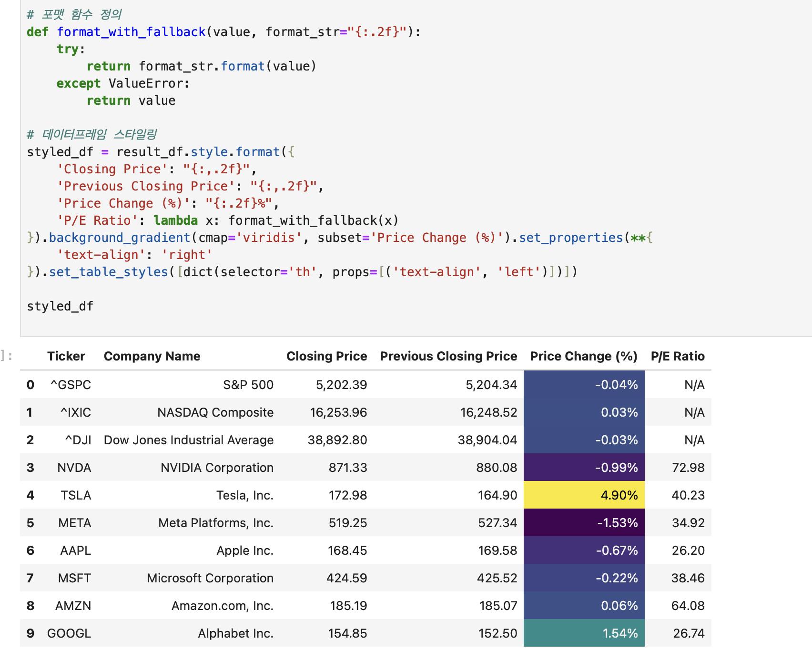Select the ^IXIC ticker cell
The height and width of the screenshot is (660, 812).
(75, 412)
